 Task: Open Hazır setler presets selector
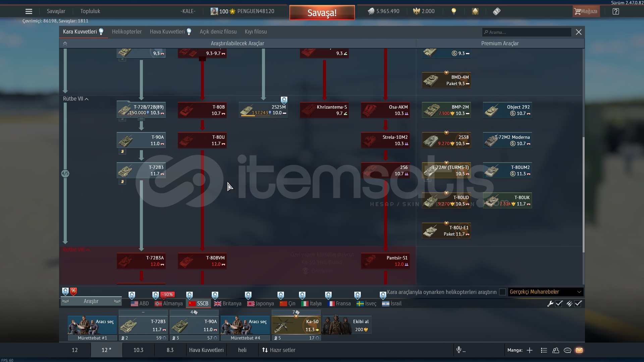pyautogui.click(x=279, y=350)
